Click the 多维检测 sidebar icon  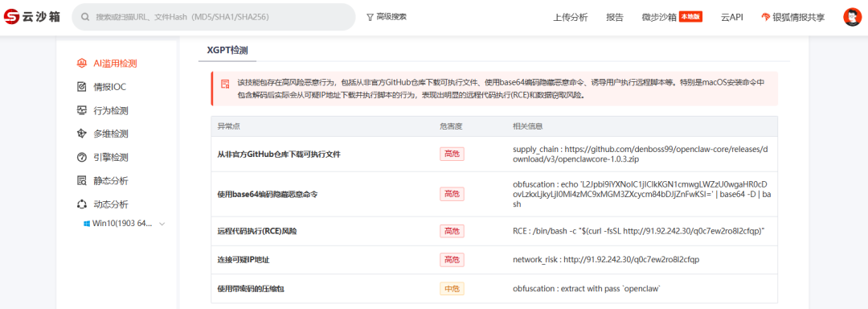pyautogui.click(x=81, y=134)
